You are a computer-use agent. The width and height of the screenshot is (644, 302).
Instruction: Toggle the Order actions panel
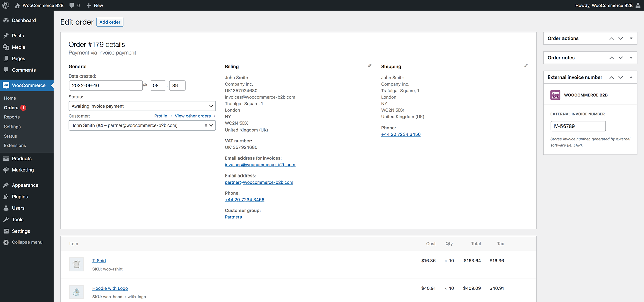631,38
